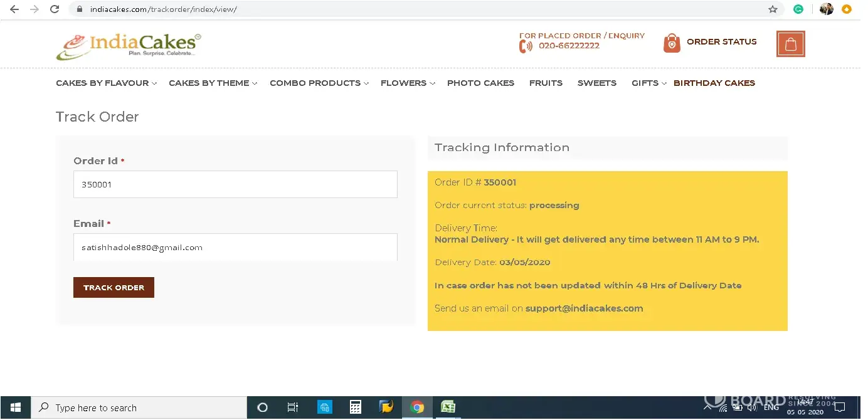Open the Grammarly extension icon
Image resolution: width=868 pixels, height=420 pixels.
(x=798, y=9)
